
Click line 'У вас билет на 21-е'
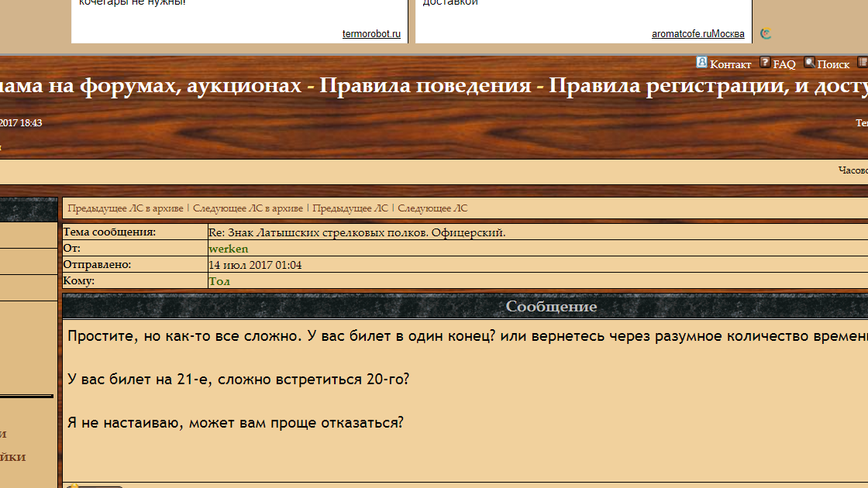pos(238,380)
